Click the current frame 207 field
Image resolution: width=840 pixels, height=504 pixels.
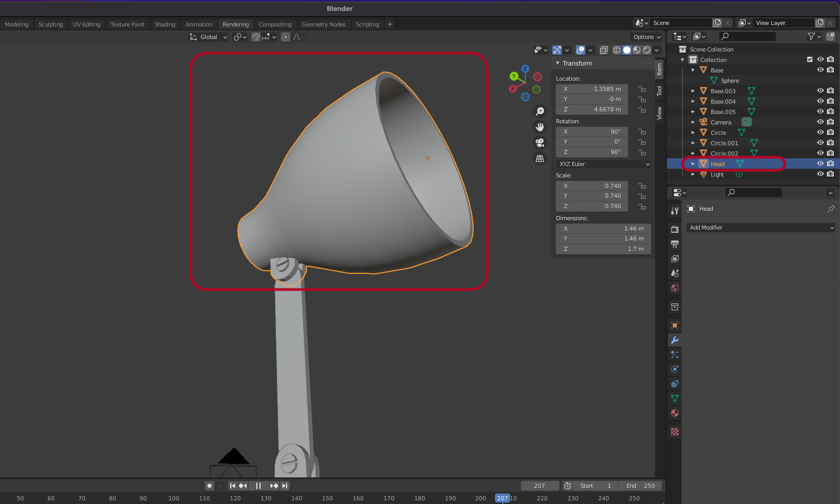click(x=540, y=486)
